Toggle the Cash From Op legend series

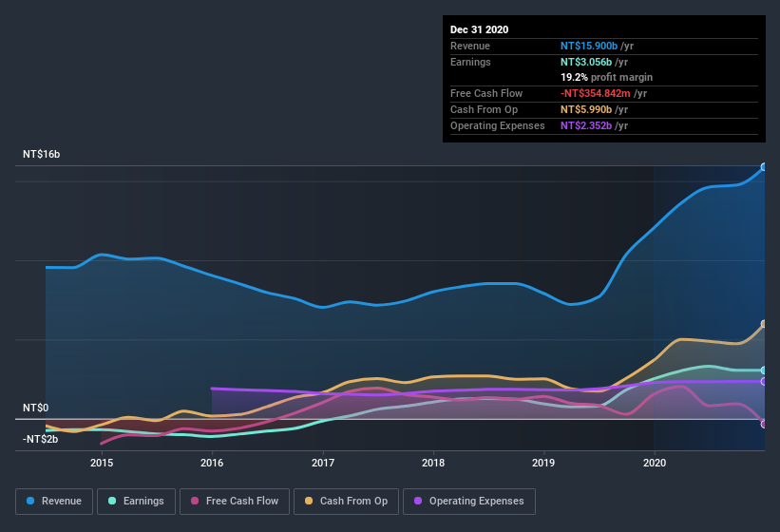346,502
